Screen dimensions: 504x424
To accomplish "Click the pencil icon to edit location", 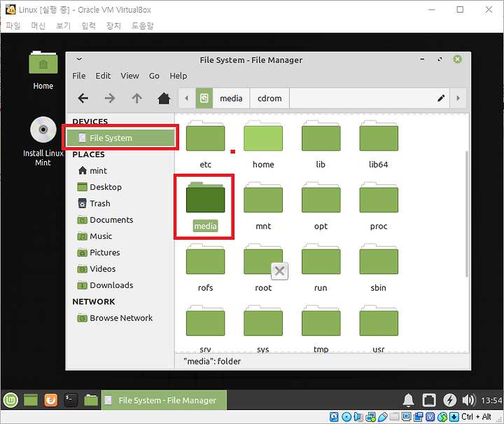I will [441, 98].
